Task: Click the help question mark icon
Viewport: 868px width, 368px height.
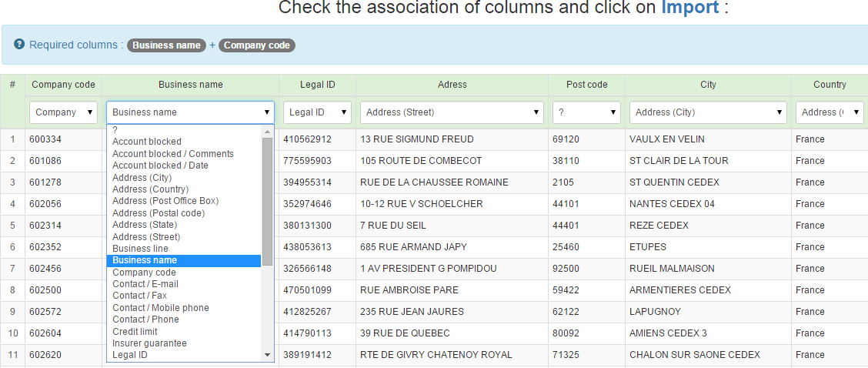Action: pos(19,45)
